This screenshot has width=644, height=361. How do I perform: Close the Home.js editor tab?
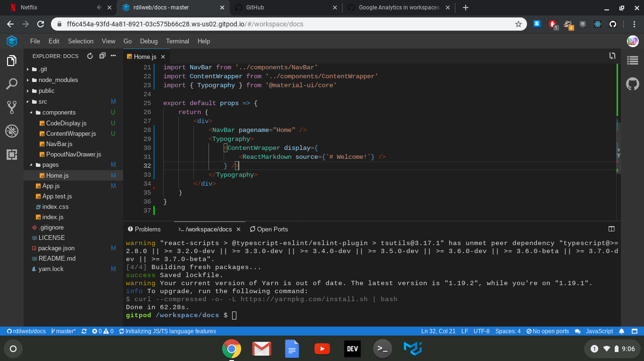click(163, 57)
